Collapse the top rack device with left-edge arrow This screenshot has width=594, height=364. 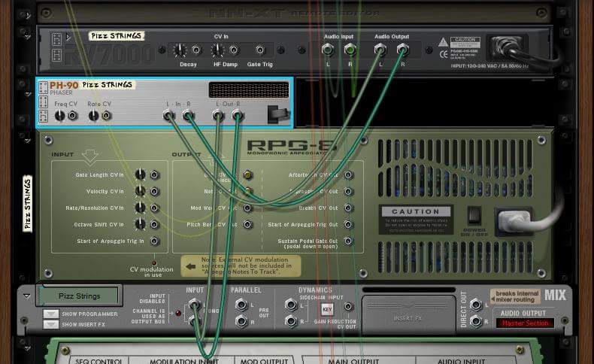[28, 16]
